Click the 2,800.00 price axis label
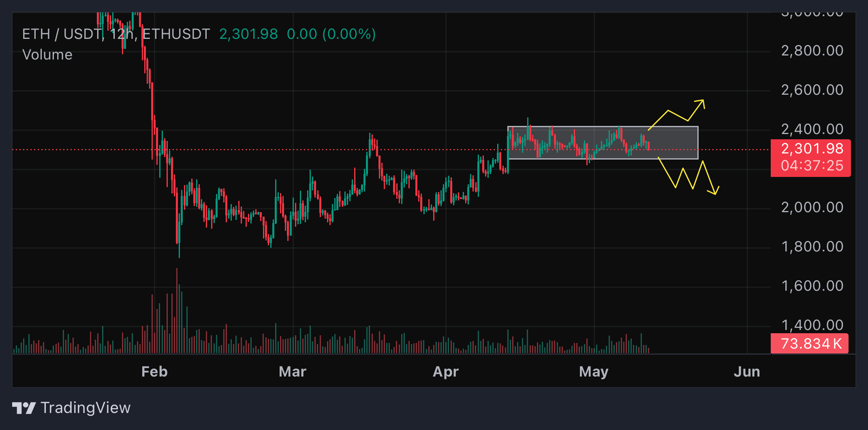 [812, 51]
